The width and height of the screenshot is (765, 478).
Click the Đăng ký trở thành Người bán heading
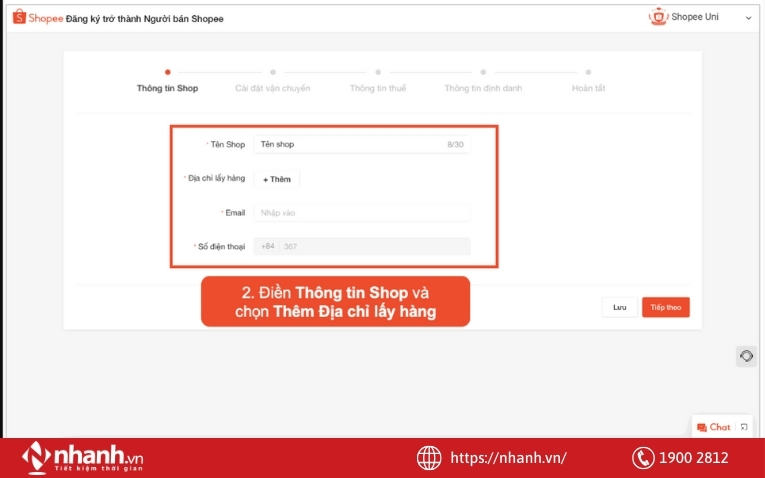(144, 19)
